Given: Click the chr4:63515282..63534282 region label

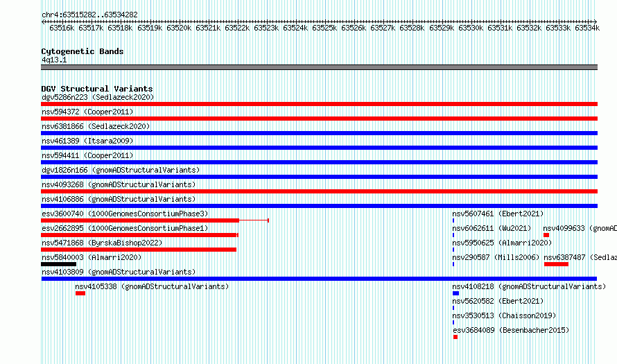Looking at the screenshot, I should coord(89,15).
